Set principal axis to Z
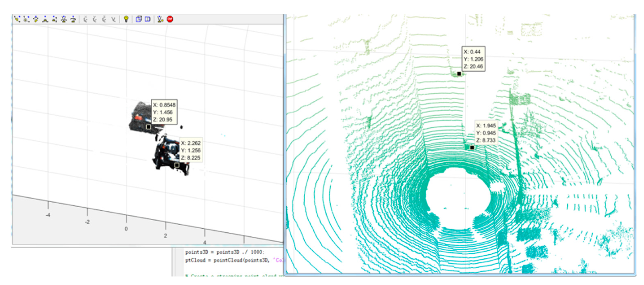 pyautogui.click(x=104, y=19)
